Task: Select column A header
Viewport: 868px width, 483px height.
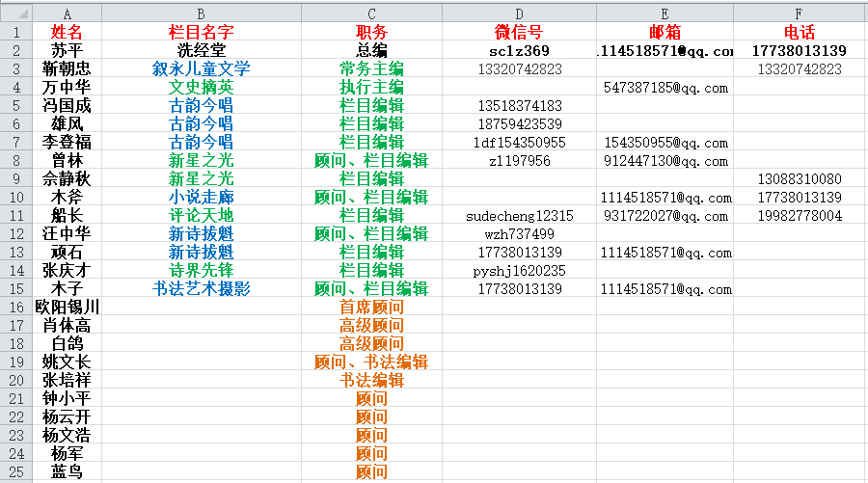Action: 67,13
